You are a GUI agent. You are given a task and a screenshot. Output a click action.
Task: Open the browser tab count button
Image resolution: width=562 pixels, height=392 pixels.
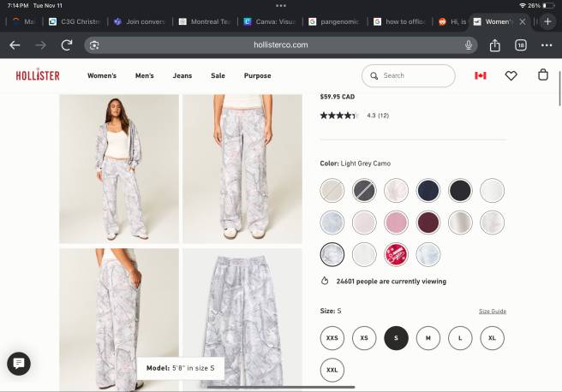[x=521, y=45]
